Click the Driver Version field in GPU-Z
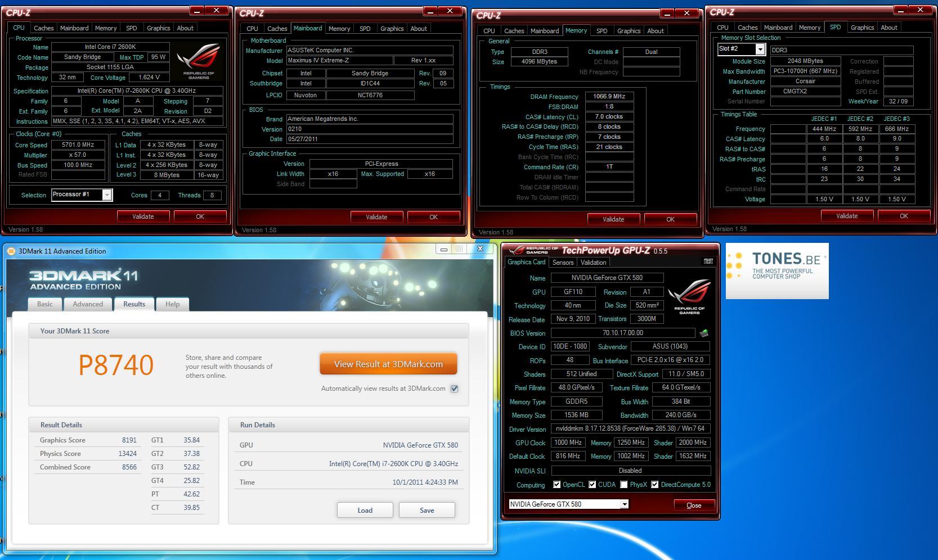 pos(631,428)
